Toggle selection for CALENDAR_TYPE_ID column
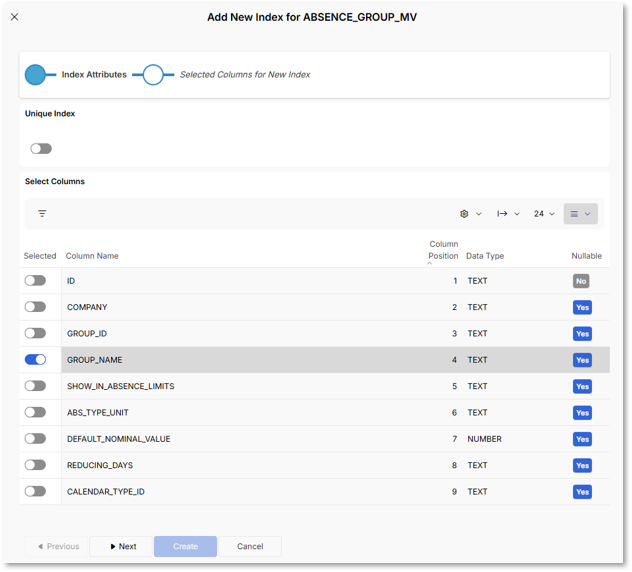Viewport: 632px width, 572px height. click(35, 491)
